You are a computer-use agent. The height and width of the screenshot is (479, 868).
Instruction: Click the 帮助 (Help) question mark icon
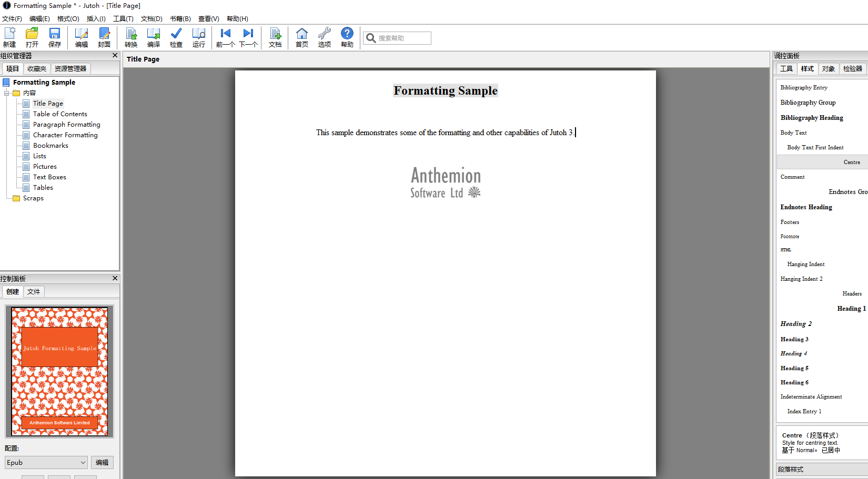[347, 37]
